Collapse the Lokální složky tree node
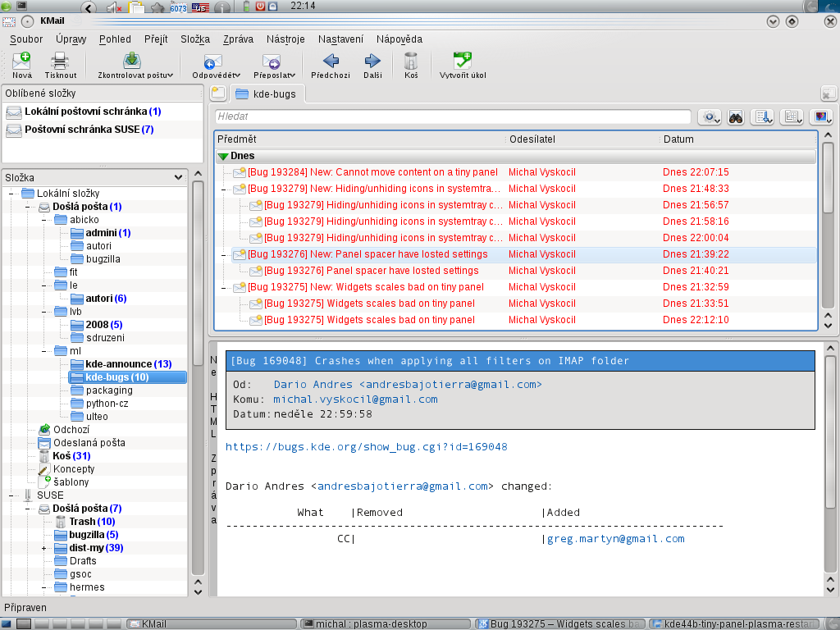Image resolution: width=840 pixels, height=630 pixels. (11, 194)
